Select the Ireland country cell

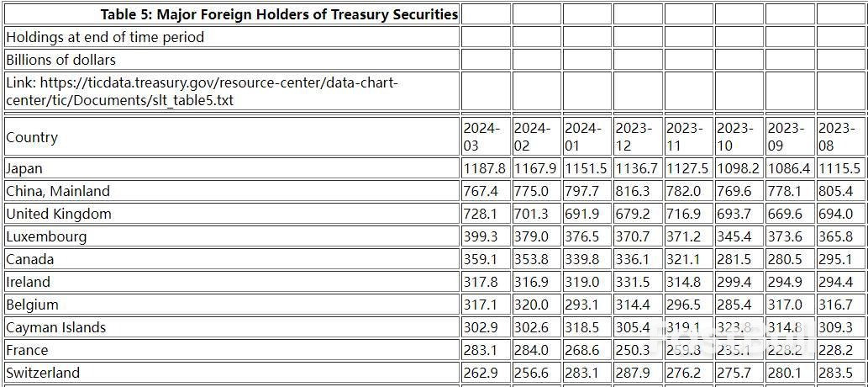(x=29, y=282)
